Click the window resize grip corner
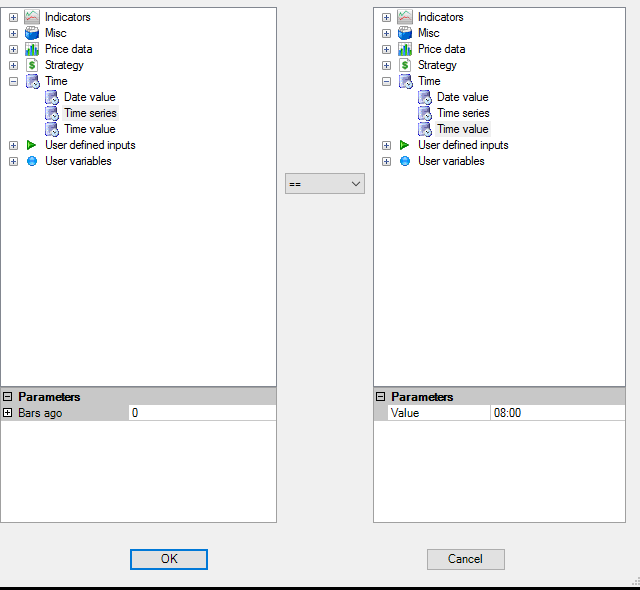This screenshot has height=590, width=640. (636, 581)
